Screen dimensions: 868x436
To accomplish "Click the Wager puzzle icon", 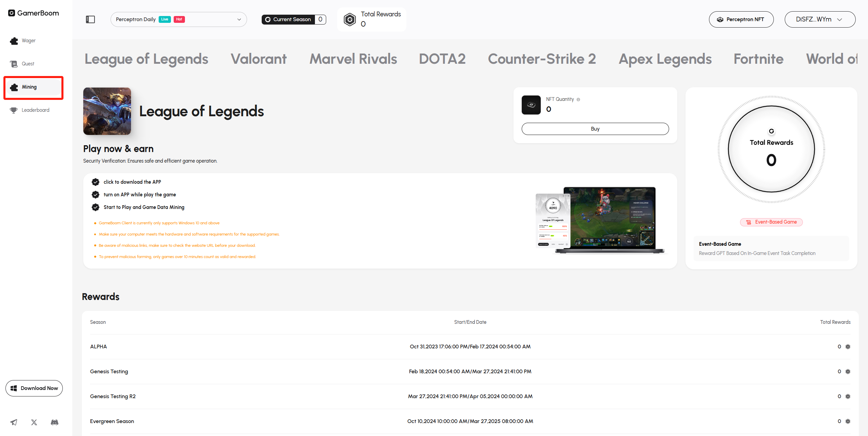I will [x=14, y=41].
